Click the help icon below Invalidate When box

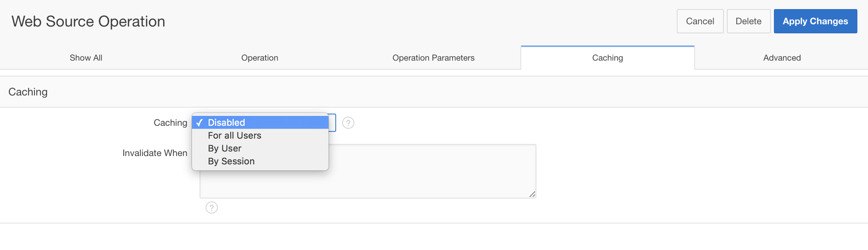pyautogui.click(x=212, y=208)
